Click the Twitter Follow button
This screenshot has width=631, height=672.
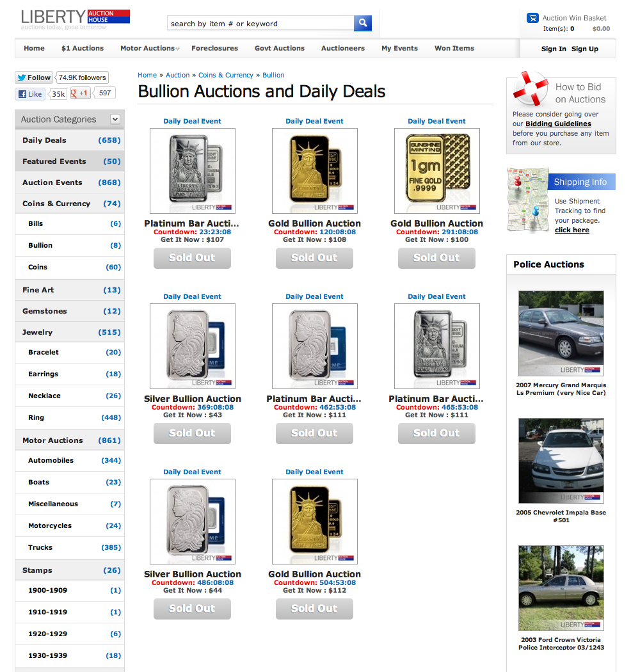point(34,77)
